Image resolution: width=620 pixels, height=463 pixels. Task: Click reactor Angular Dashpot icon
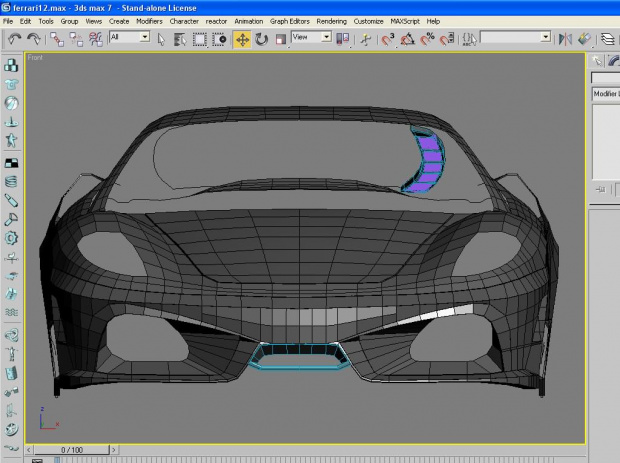coord(11,219)
